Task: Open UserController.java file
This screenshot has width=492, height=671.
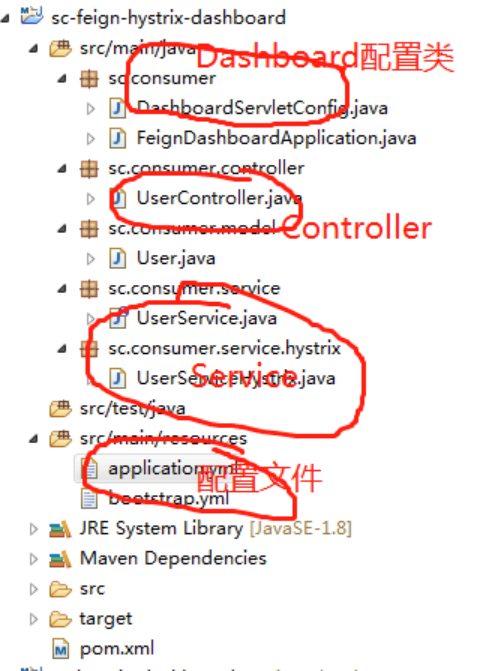Action: (x=219, y=199)
